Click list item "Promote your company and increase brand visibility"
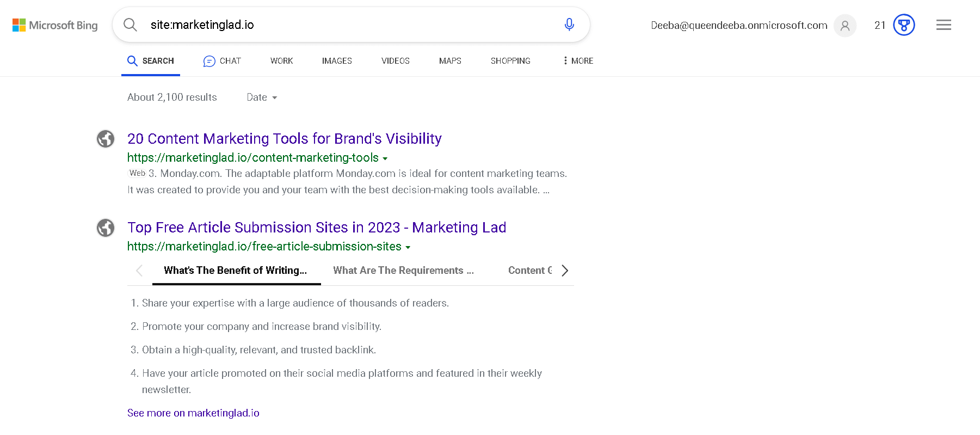This screenshot has height=435, width=980. pos(262,327)
